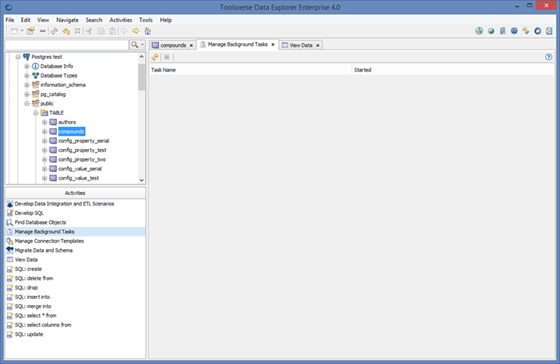This screenshot has width=560, height=364.
Task: Open the Navigate menu
Action: (67, 20)
